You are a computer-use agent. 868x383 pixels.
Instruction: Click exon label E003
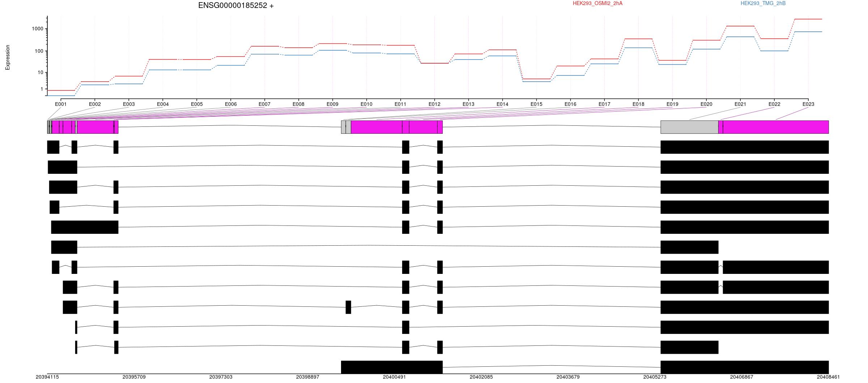[129, 104]
